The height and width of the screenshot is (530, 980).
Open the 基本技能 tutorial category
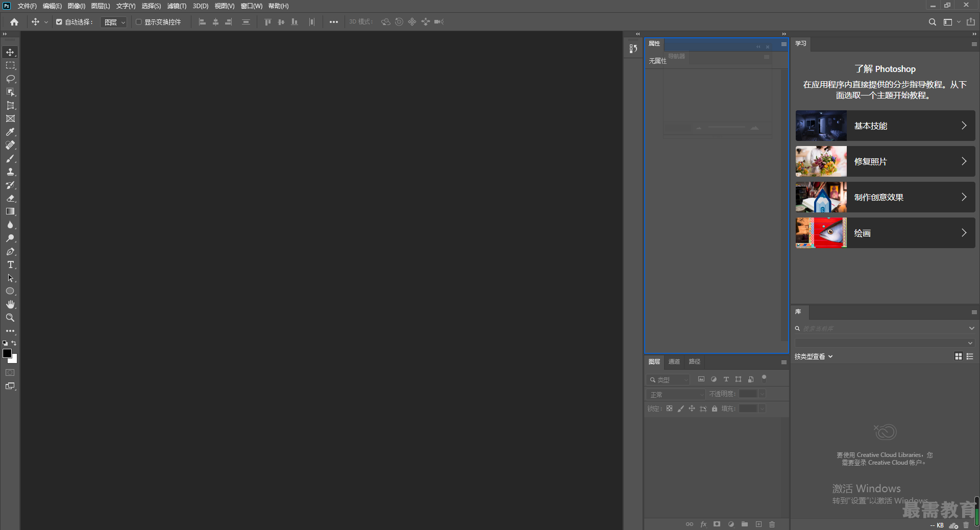point(885,126)
